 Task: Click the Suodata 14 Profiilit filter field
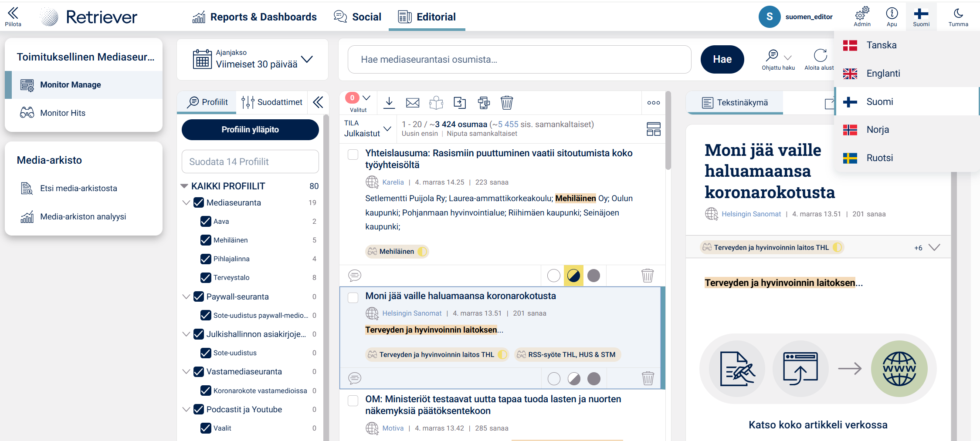(x=250, y=162)
